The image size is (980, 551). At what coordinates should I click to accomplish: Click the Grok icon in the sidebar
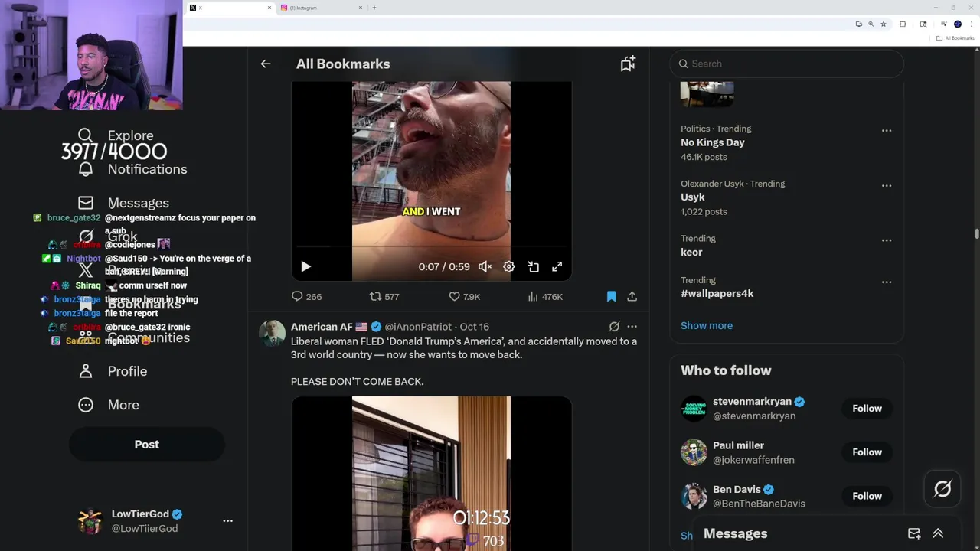86,236
